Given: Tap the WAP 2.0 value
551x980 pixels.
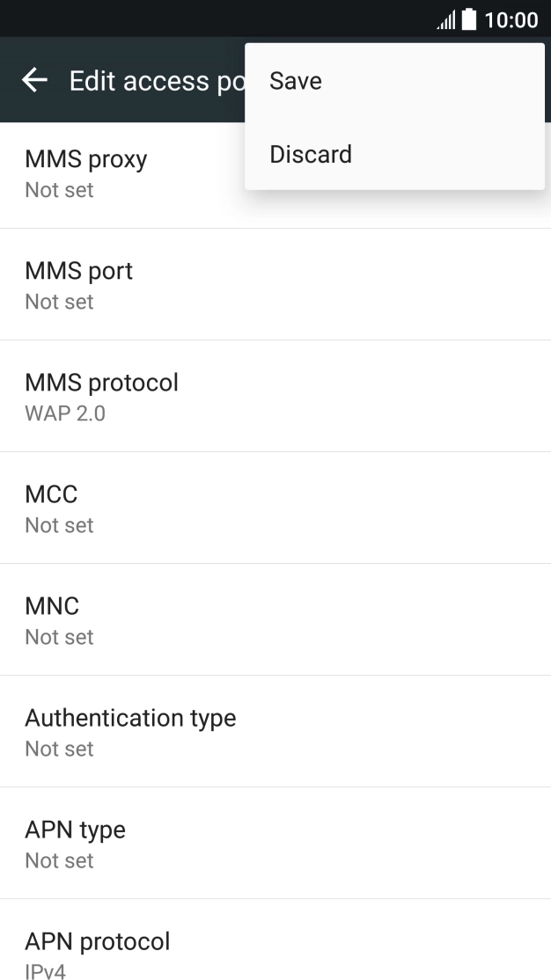Looking at the screenshot, I should [65, 413].
